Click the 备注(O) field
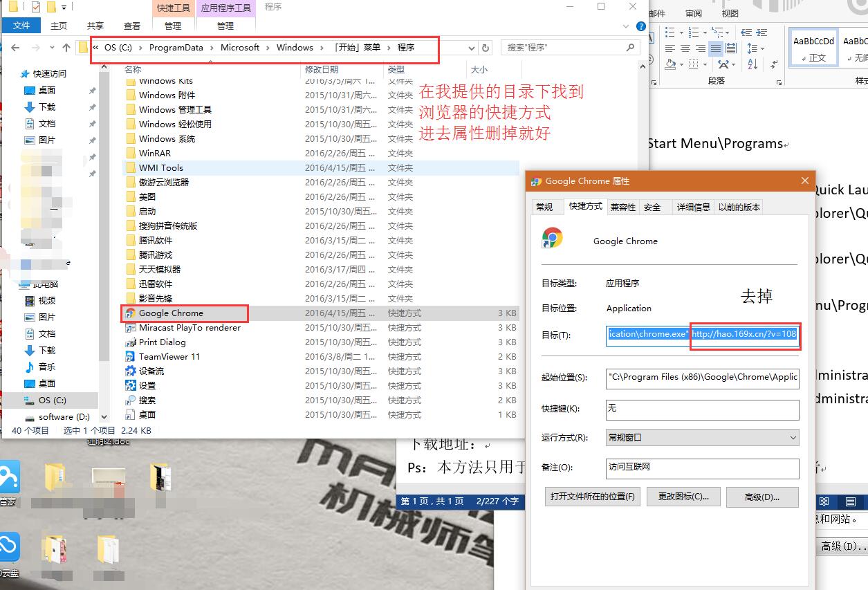This screenshot has width=868, height=590. click(702, 468)
